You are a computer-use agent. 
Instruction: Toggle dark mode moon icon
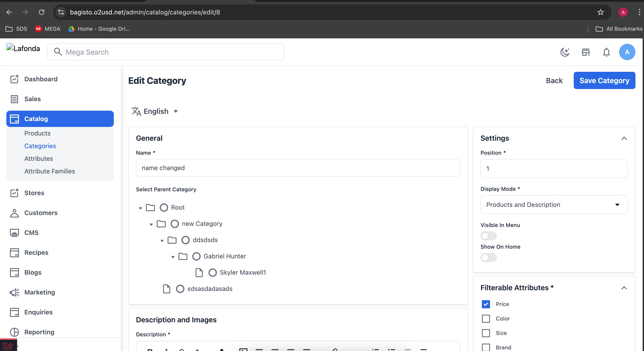565,52
